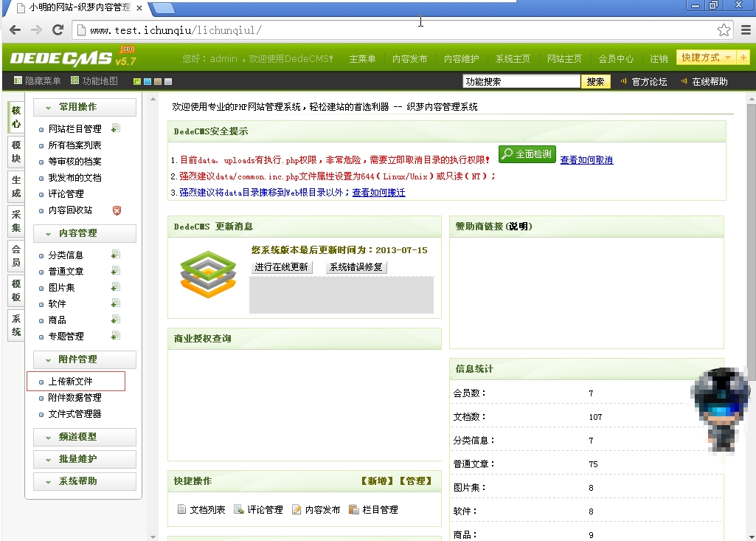Select the green theme color swatch

point(137,82)
